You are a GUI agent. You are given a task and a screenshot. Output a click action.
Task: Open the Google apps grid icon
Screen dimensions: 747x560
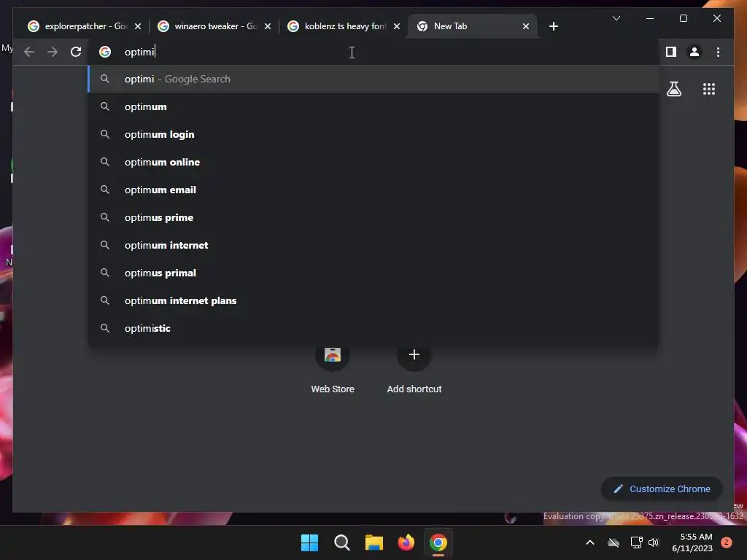pos(709,89)
